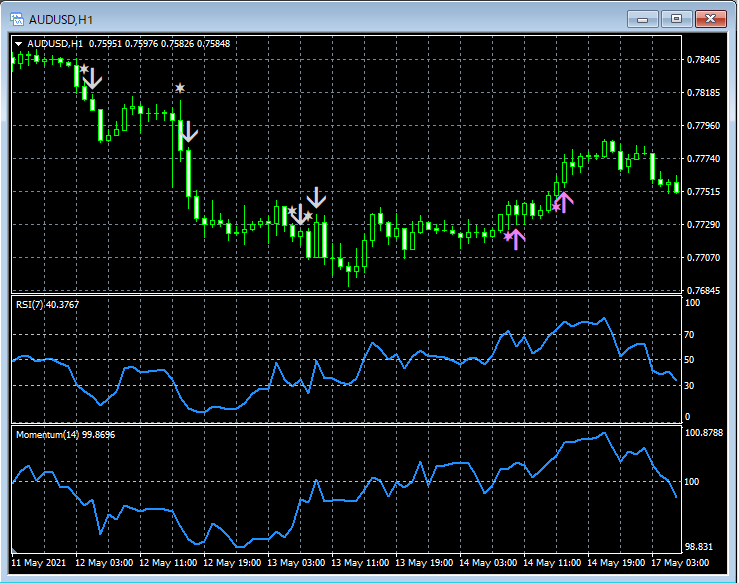The height and width of the screenshot is (583, 739).
Task: Click the 12 May 19:00 time label
Action: [x=232, y=563]
